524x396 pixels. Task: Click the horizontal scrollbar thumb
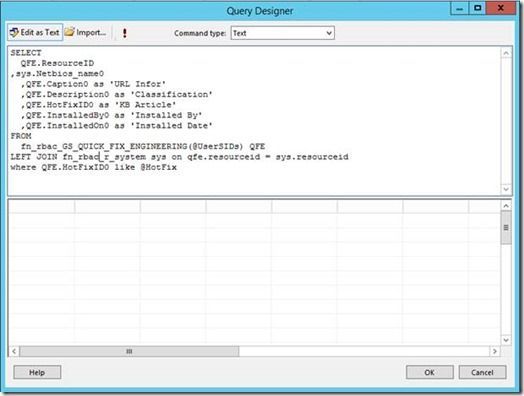pyautogui.click(x=129, y=351)
